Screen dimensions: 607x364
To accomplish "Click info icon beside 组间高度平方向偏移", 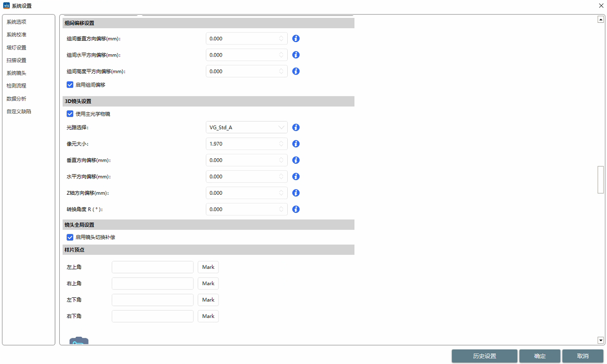I will click(x=296, y=71).
